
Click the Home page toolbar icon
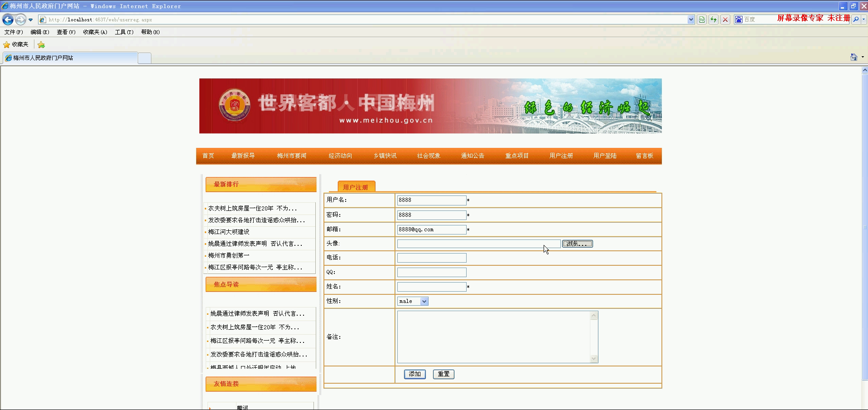click(854, 57)
